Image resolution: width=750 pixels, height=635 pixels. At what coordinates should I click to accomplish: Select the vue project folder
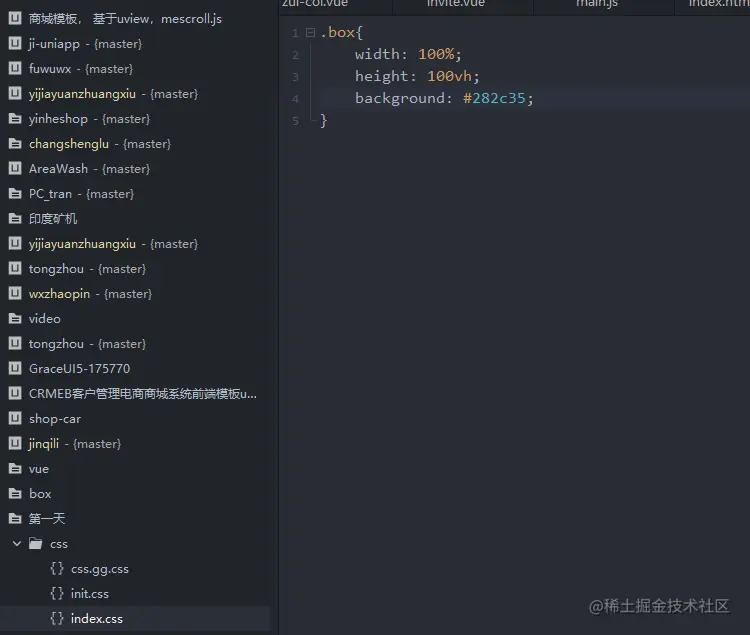[39, 469]
